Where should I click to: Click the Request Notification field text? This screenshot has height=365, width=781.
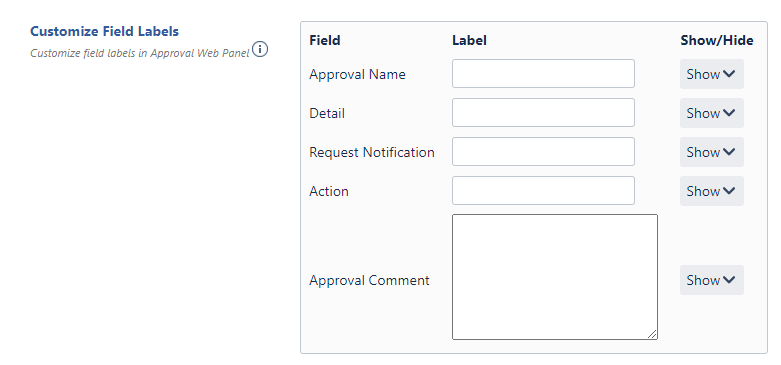(372, 152)
